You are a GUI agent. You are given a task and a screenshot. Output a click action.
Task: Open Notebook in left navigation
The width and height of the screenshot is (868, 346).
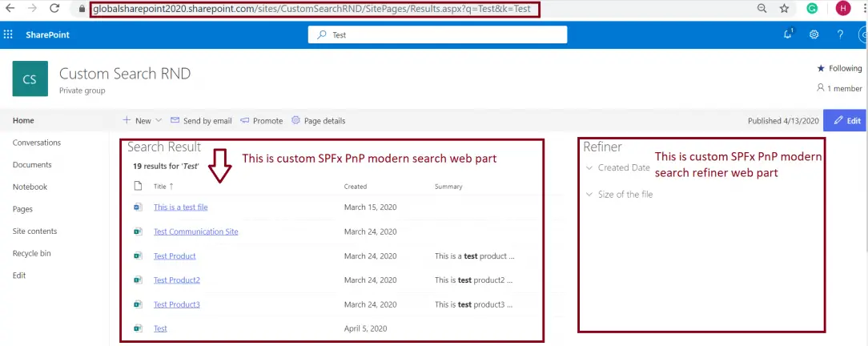[x=30, y=187]
